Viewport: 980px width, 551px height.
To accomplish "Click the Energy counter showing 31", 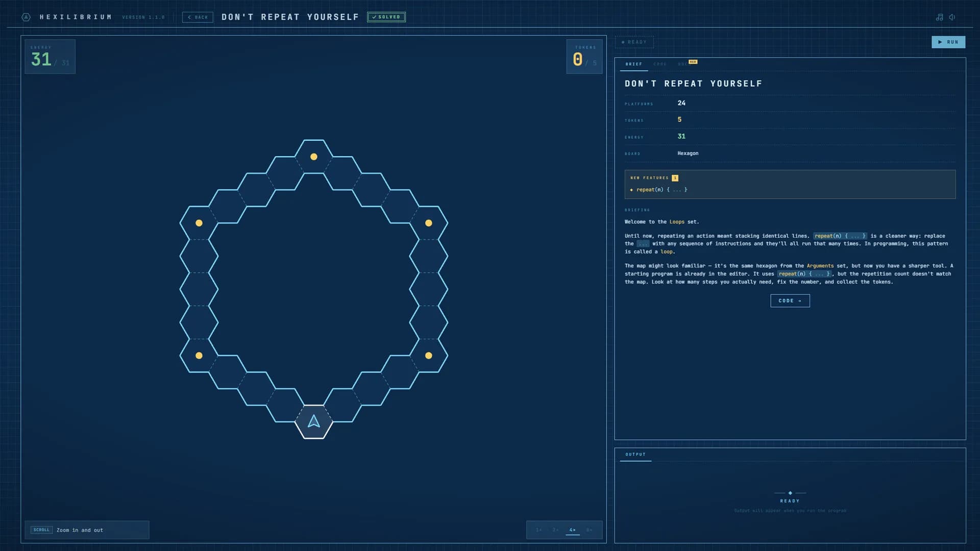I will point(50,57).
